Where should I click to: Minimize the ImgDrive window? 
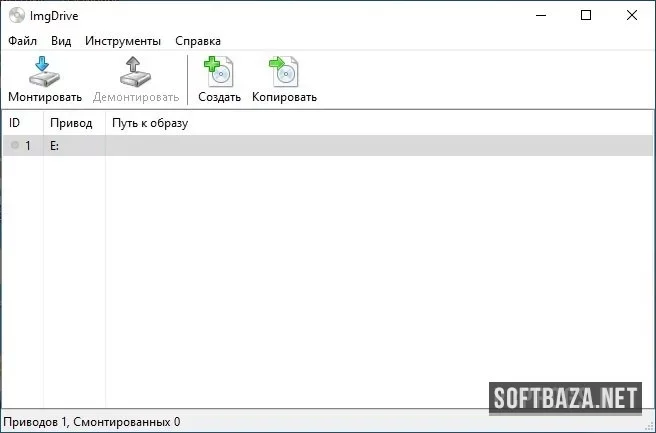pos(541,15)
